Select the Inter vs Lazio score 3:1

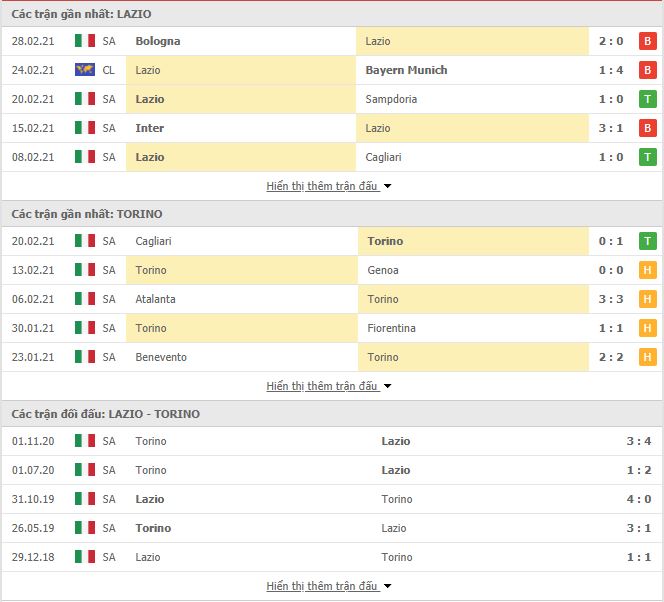pyautogui.click(x=611, y=128)
